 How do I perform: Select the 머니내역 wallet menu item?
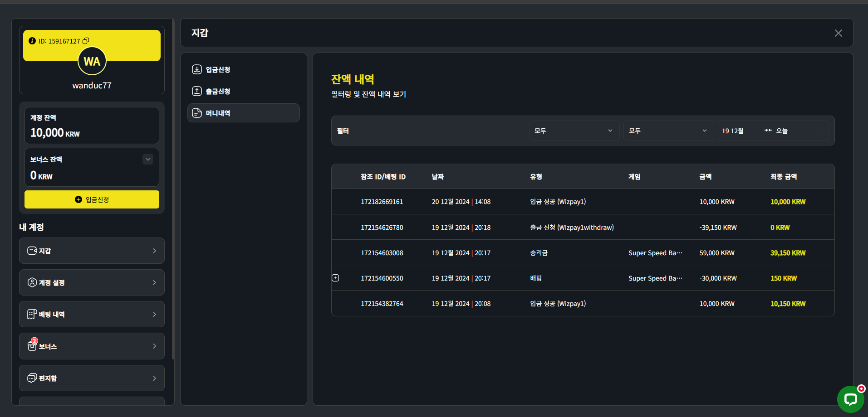244,113
